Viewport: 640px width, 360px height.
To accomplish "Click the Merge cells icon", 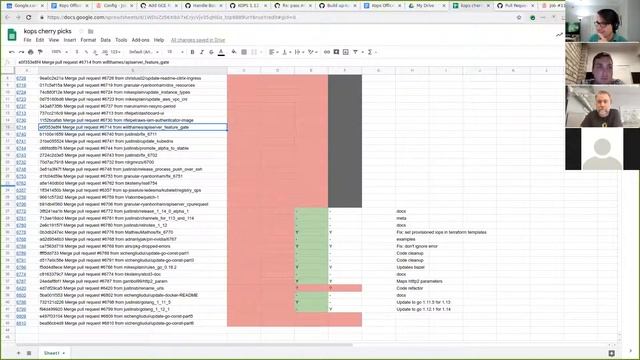I will point(254,52).
